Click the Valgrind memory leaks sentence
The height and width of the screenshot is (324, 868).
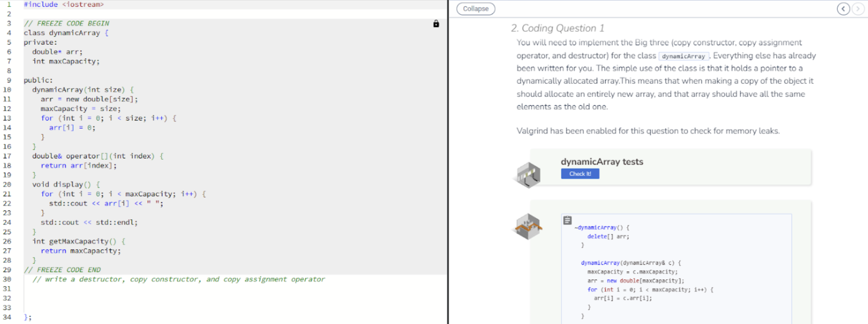(x=648, y=131)
